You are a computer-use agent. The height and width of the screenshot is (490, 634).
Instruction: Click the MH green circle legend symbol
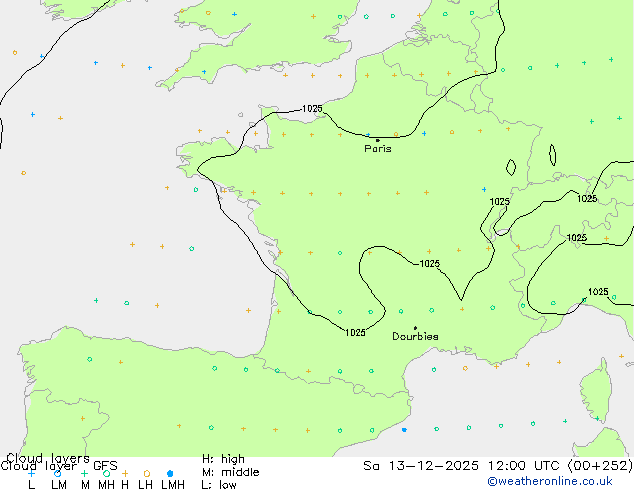[x=106, y=473]
